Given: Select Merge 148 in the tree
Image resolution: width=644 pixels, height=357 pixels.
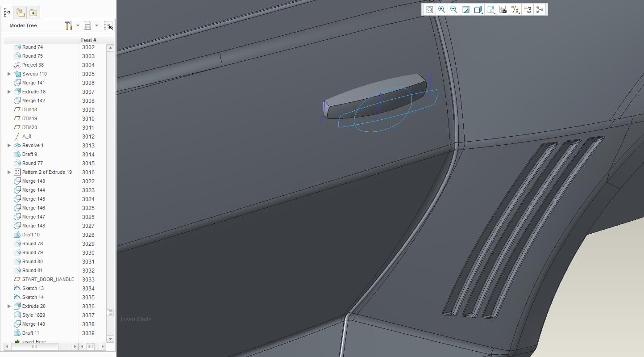Looking at the screenshot, I should click(33, 226).
